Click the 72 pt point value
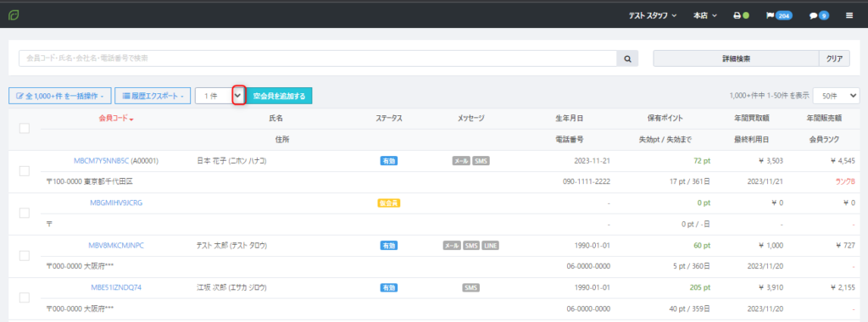The width and height of the screenshot is (868, 322). (701, 161)
